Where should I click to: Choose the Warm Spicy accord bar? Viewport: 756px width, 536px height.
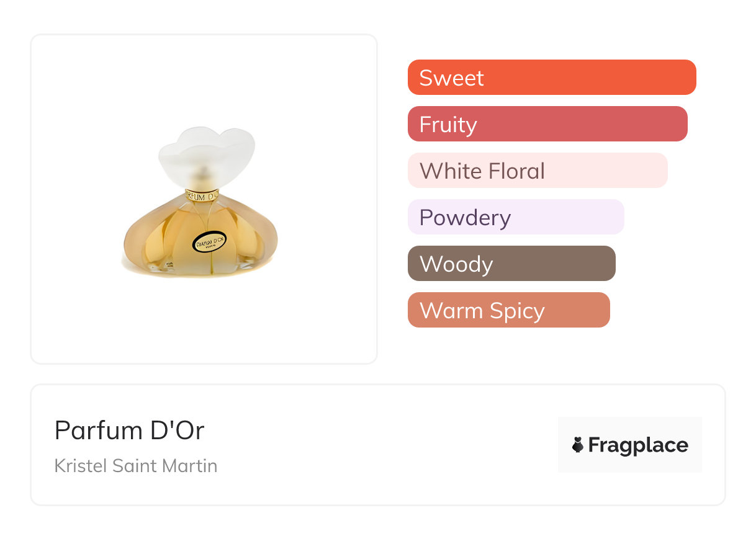click(508, 310)
